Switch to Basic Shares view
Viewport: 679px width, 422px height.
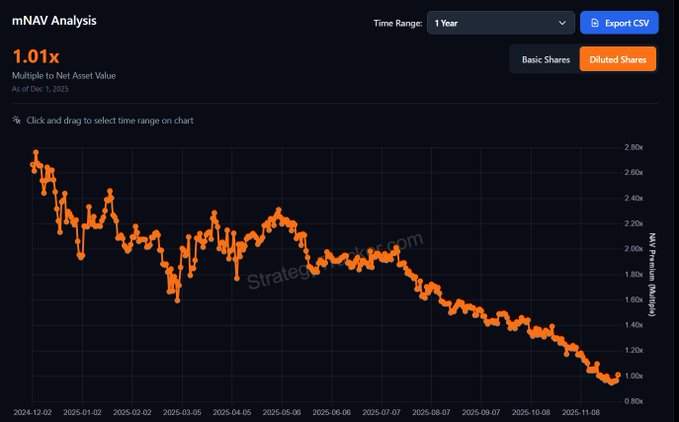pyautogui.click(x=545, y=60)
